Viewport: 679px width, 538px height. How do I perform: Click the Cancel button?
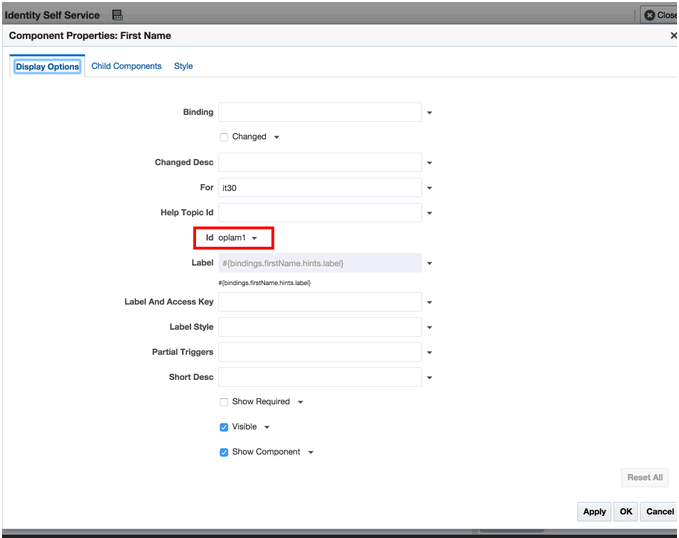pos(660,512)
